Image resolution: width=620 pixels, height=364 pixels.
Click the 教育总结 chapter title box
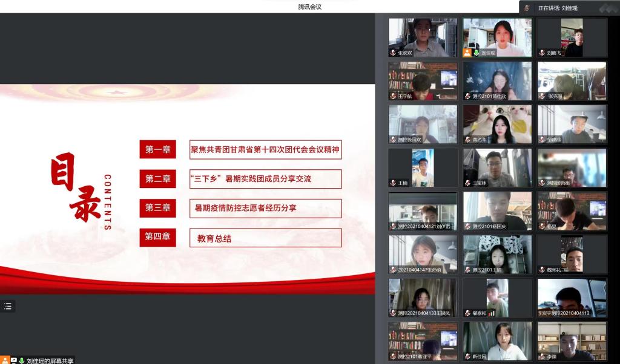[265, 238]
